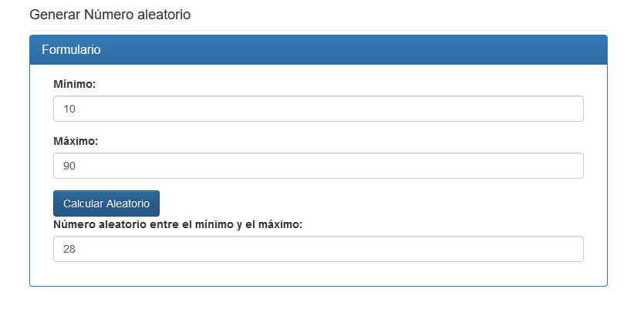Click the Máximo label
The image size is (644, 316).
pyautogui.click(x=76, y=142)
